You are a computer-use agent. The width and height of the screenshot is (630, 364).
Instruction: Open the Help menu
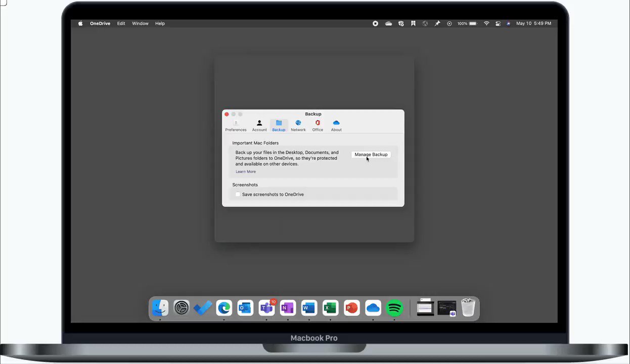click(160, 23)
